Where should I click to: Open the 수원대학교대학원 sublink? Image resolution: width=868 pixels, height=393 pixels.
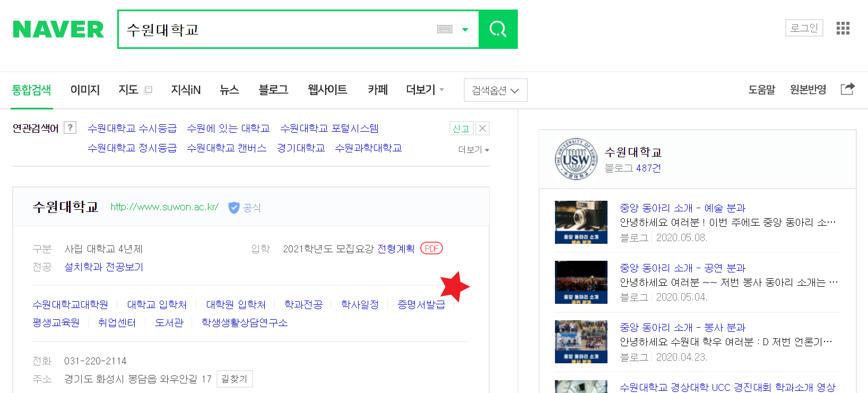[x=70, y=304]
